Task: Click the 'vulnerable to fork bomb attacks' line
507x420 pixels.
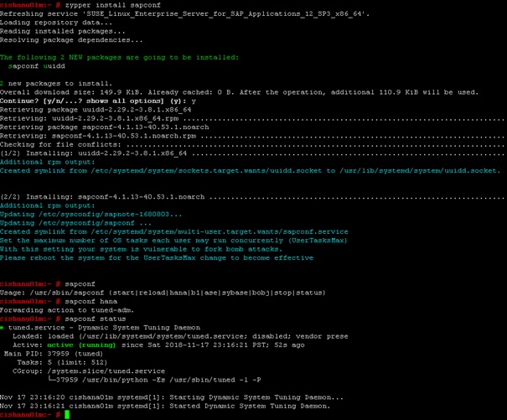Action: click(142, 249)
